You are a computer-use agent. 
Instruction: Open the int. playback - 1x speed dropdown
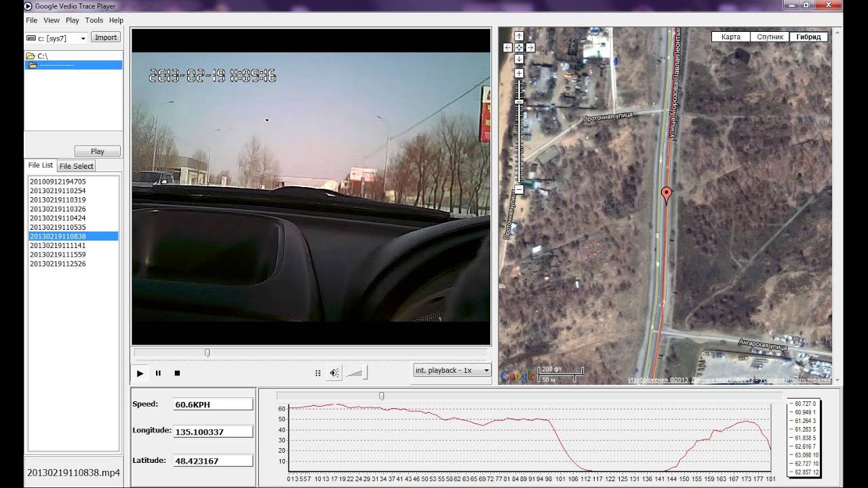[x=452, y=370]
